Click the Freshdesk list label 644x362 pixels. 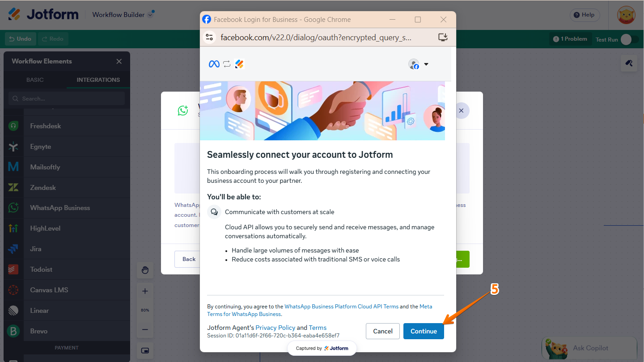[x=46, y=126]
